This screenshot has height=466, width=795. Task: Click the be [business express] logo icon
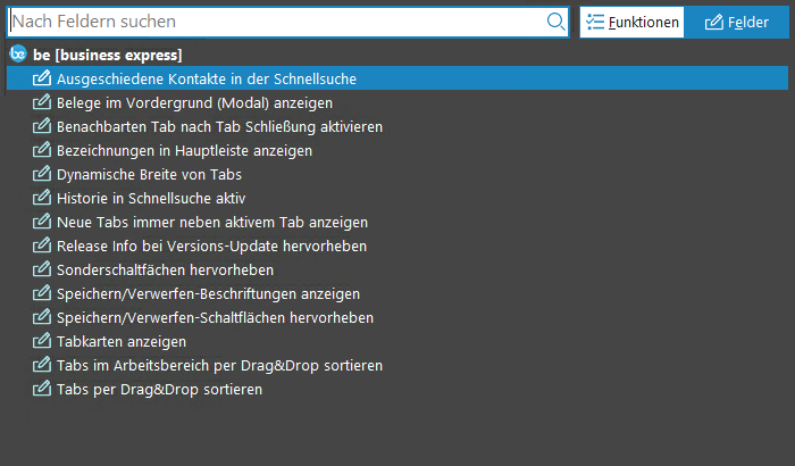coord(17,54)
